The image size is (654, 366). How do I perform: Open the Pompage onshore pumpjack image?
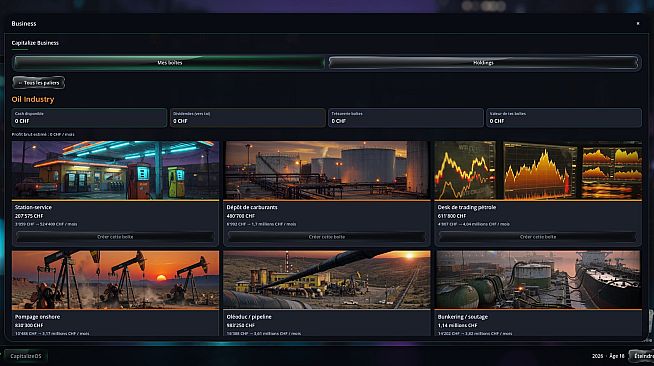(x=115, y=280)
